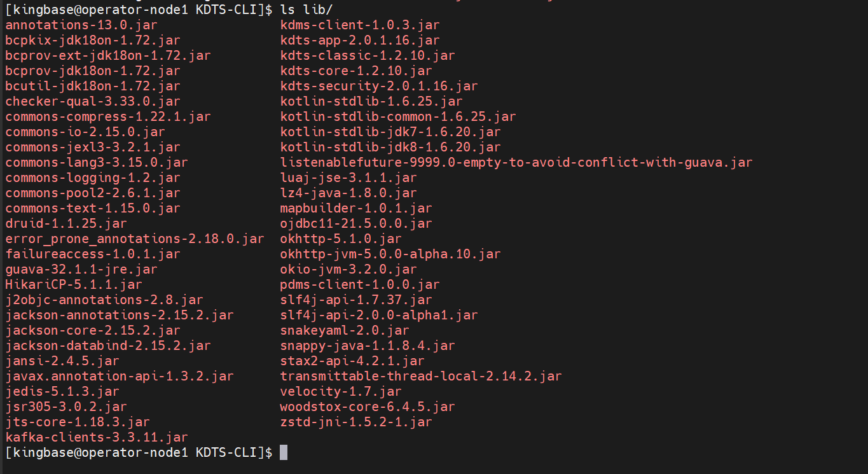Select velocity-1.7.jar in the listing
This screenshot has width=868, height=474.
[x=341, y=391]
